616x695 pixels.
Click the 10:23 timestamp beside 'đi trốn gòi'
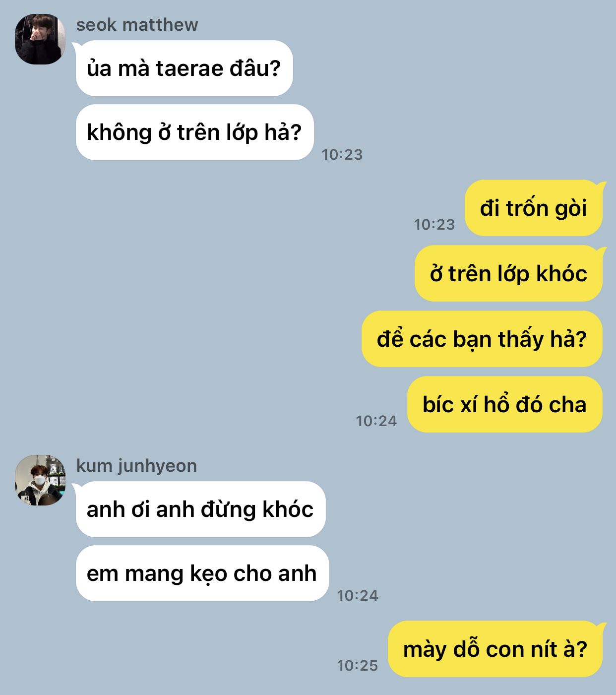(434, 225)
